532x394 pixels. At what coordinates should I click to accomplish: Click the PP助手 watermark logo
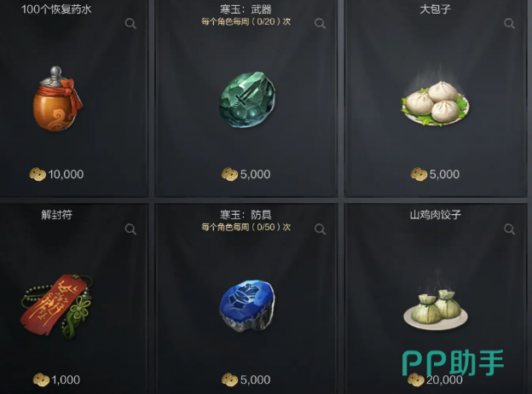click(x=453, y=362)
